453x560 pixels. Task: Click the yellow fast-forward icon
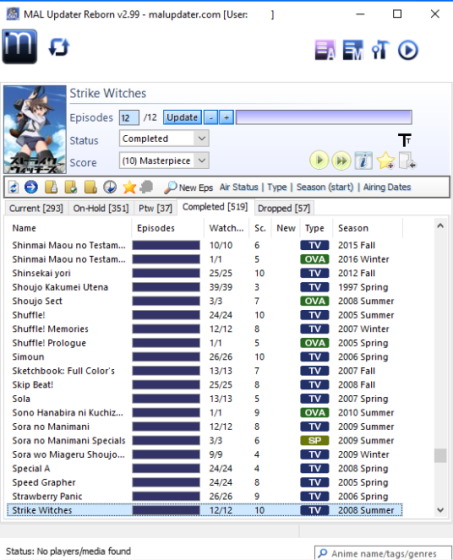[x=341, y=161]
